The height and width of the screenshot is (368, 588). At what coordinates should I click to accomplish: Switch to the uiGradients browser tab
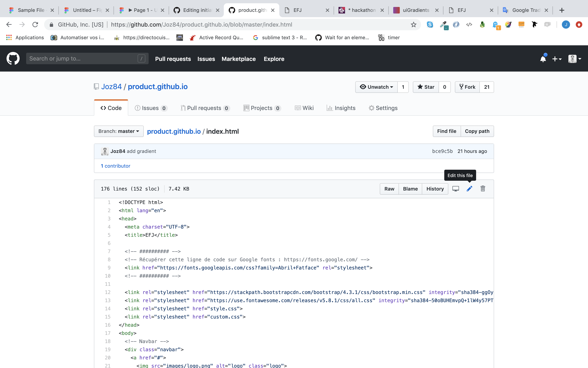click(x=416, y=10)
